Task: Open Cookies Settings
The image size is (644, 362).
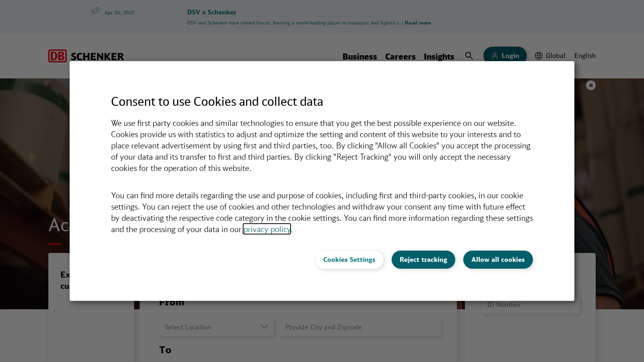Action: [x=349, y=260]
